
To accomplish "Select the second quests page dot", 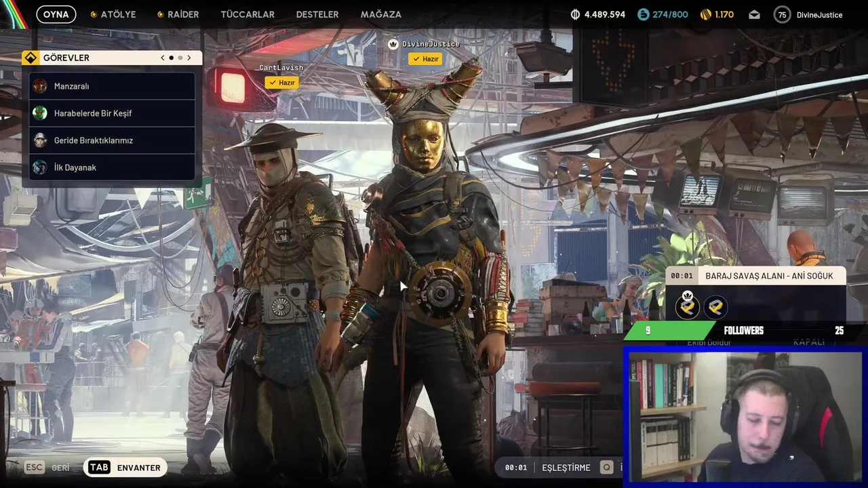I will (180, 58).
